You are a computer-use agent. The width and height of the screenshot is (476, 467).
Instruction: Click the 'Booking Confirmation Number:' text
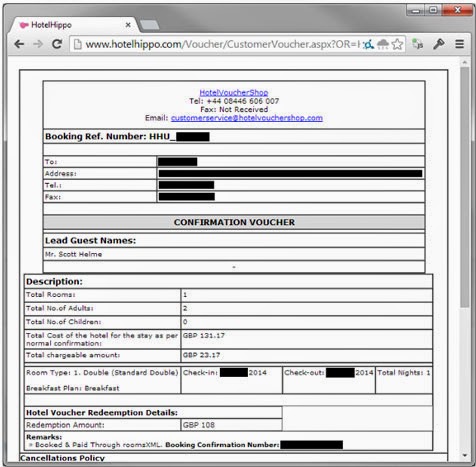(222, 445)
